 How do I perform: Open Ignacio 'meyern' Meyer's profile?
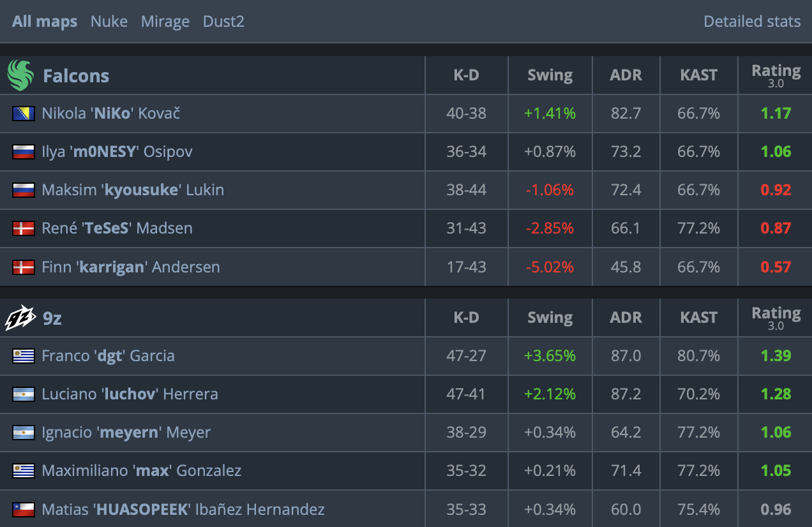126,433
